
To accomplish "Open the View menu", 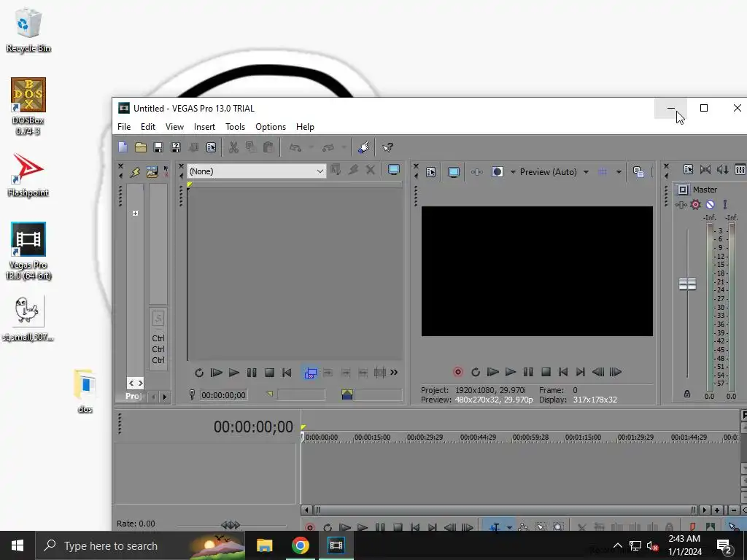I will [174, 127].
